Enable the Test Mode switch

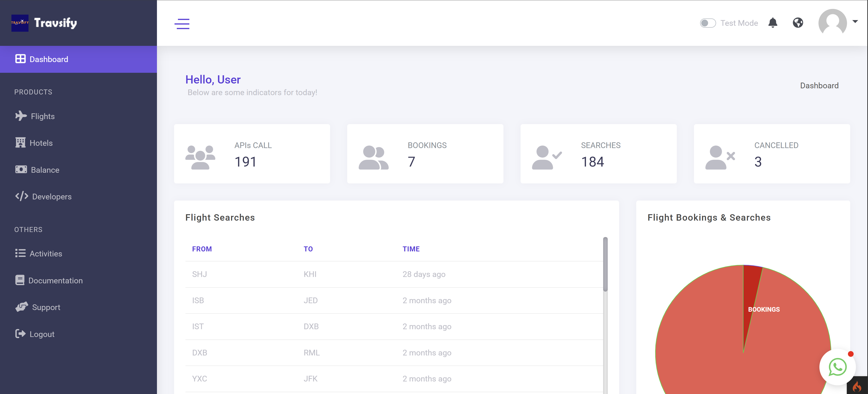click(708, 23)
